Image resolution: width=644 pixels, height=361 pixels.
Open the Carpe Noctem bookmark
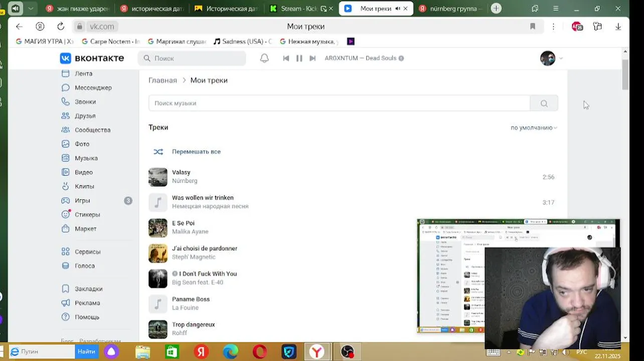[x=111, y=42]
